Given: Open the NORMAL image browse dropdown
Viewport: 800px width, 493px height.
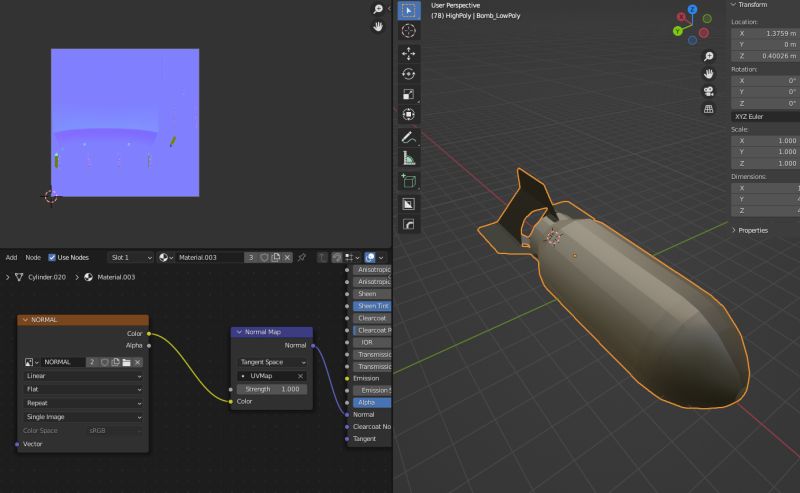Looking at the screenshot, I should (31, 362).
